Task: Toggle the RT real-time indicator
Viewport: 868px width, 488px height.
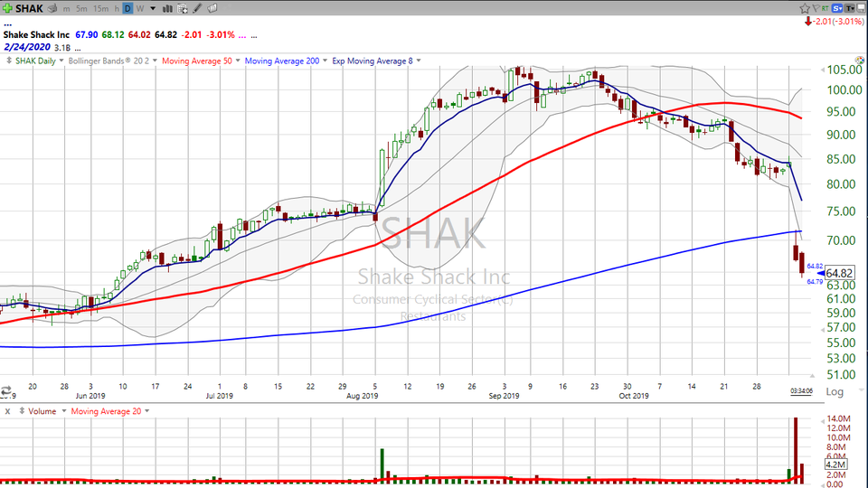Action: [x=825, y=8]
